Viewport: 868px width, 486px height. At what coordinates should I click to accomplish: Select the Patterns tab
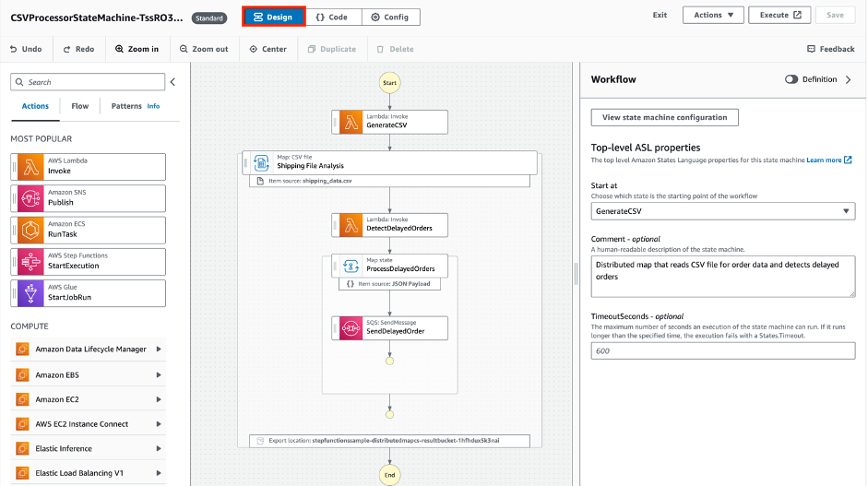coord(126,106)
